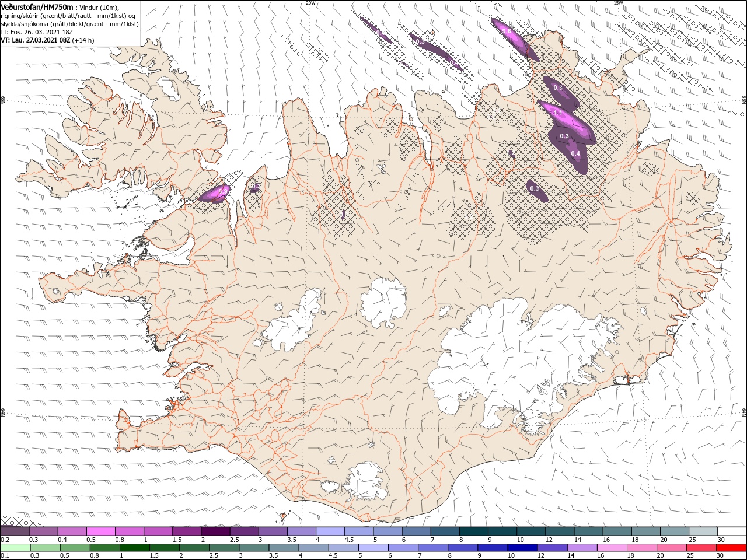Click the light lavender swatch labeled 4, upper row
The height and width of the screenshot is (560, 747).
(330, 531)
